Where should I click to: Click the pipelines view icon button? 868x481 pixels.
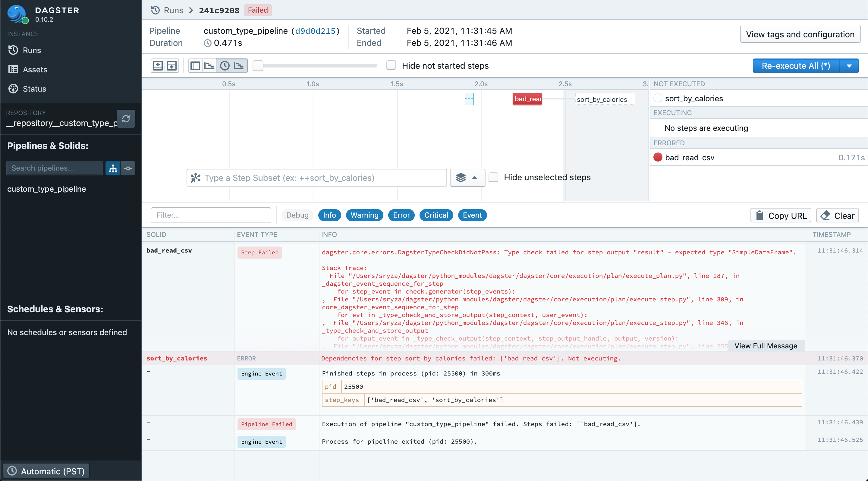click(113, 168)
